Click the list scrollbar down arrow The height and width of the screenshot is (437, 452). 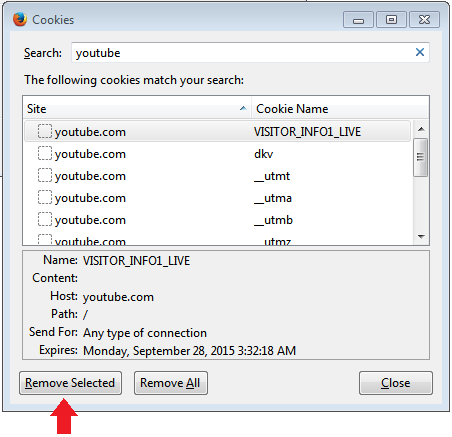[421, 237]
